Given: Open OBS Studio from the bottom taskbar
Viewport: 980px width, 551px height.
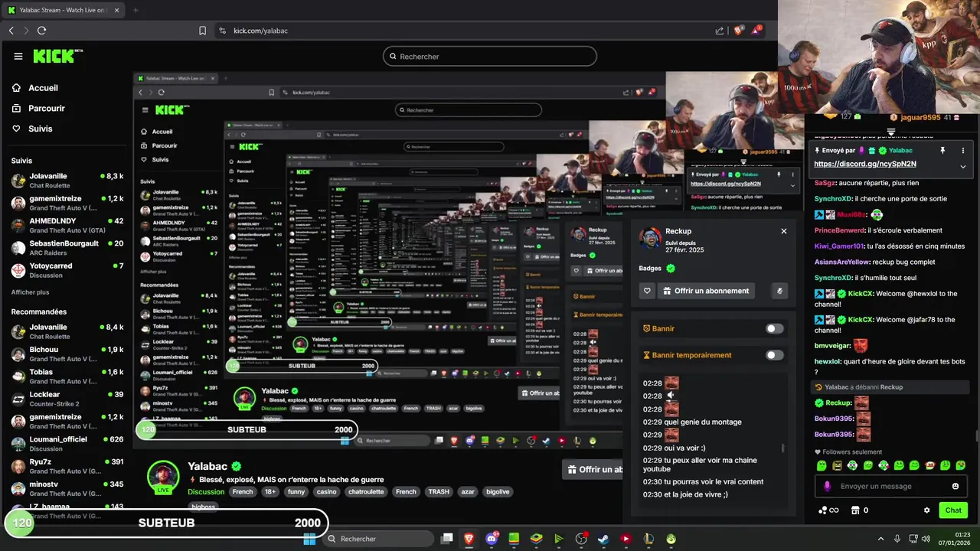Looking at the screenshot, I should [581, 539].
